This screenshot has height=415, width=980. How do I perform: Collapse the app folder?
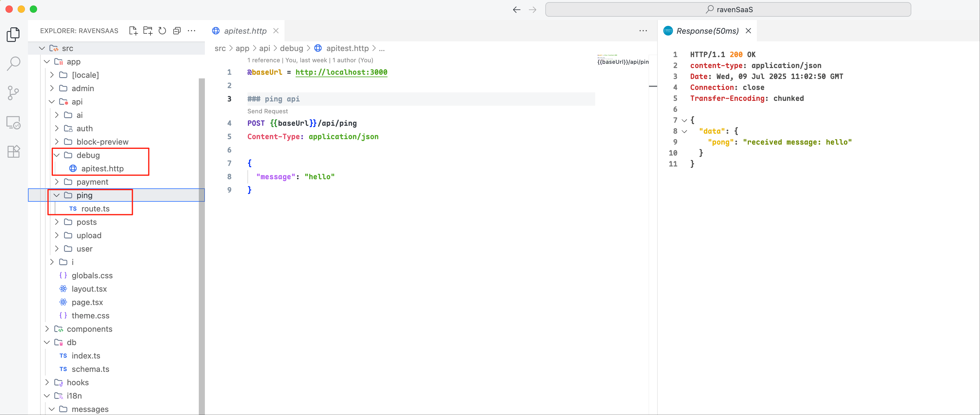(x=47, y=62)
